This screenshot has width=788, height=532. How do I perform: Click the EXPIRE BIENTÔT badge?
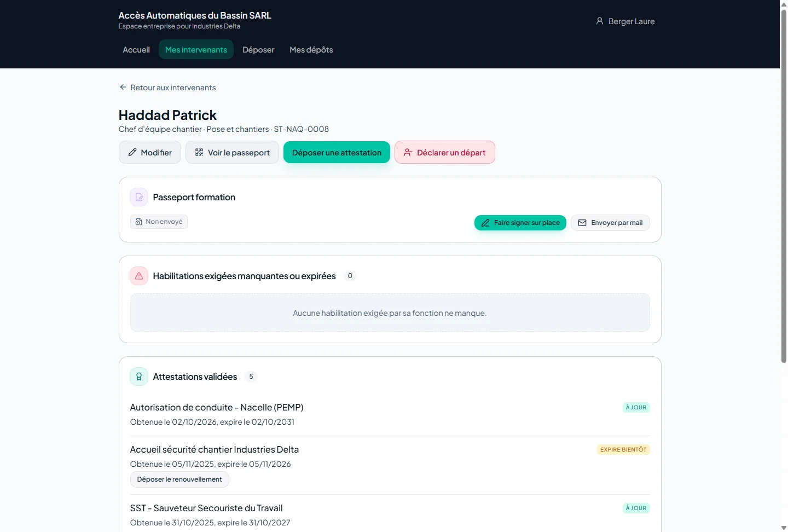623,449
